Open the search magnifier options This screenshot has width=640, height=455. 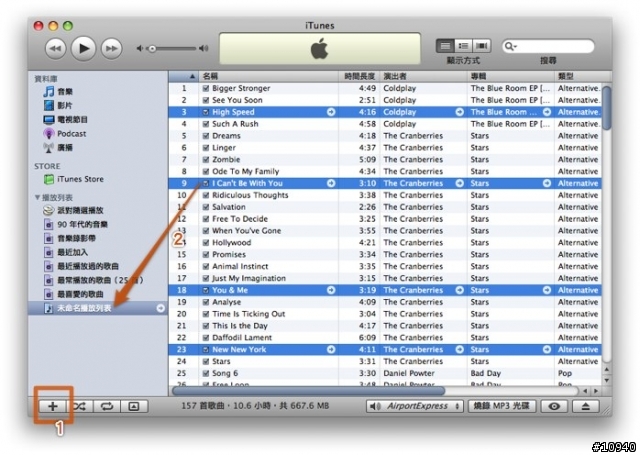(510, 46)
